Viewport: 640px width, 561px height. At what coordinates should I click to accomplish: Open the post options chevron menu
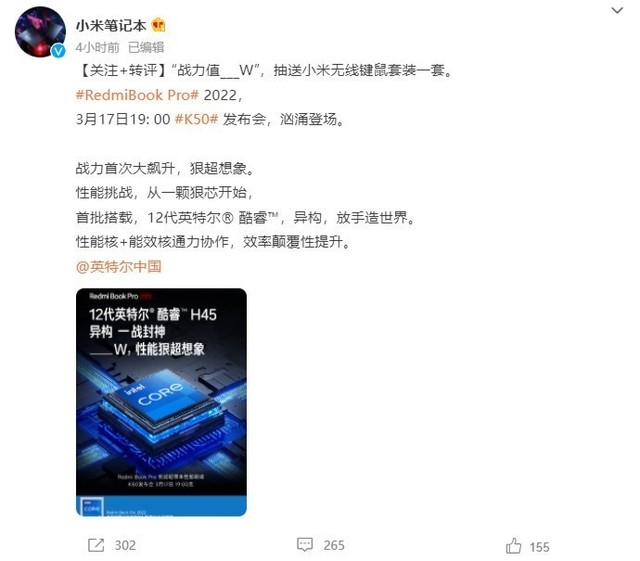click(617, 10)
